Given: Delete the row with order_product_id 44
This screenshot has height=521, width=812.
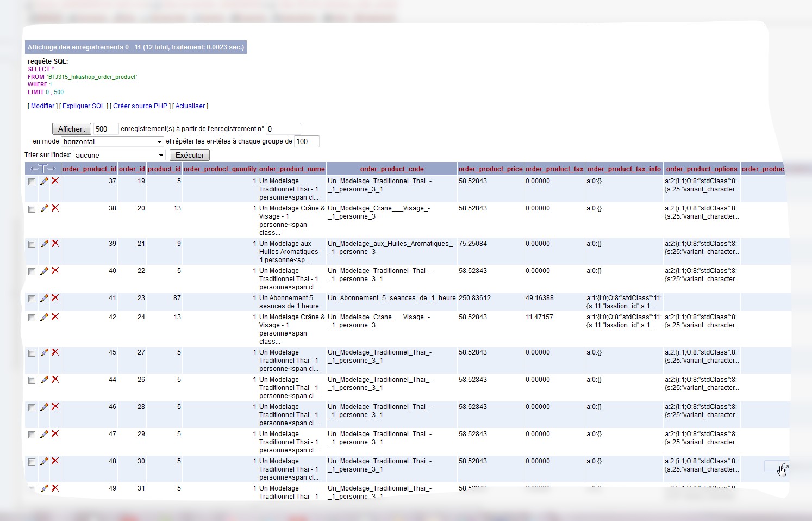Looking at the screenshot, I should tap(55, 380).
